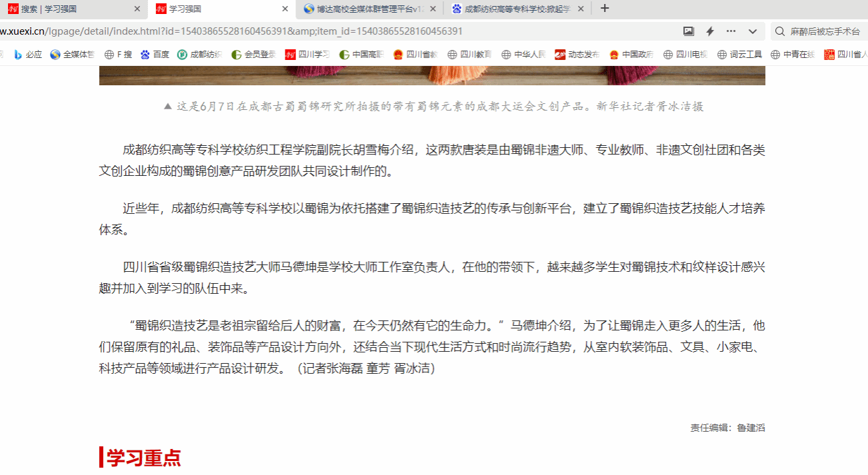Viewport: 868px width, 475px height.
Task: Click the picture icon in address bar
Action: tap(689, 31)
